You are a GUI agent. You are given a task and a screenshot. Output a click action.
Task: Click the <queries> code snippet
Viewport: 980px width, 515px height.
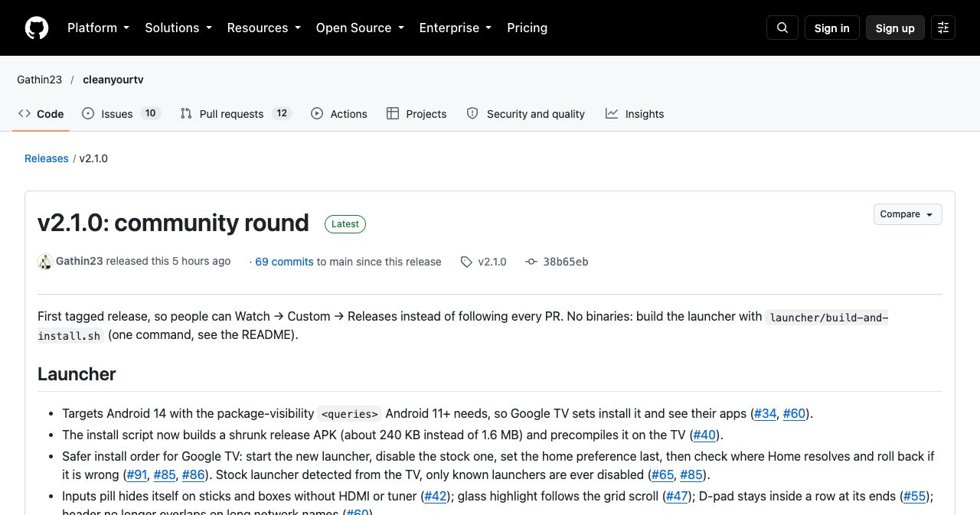click(350, 414)
